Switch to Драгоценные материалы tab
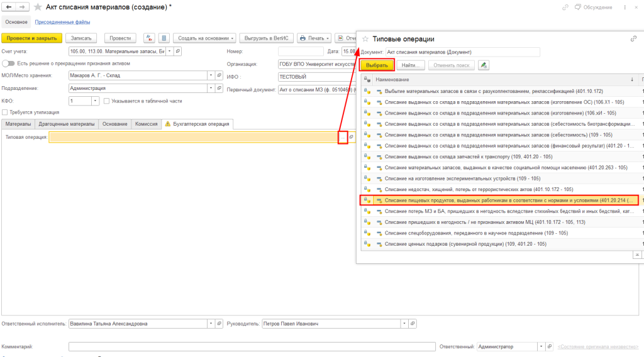This screenshot has height=357, width=644. click(66, 124)
